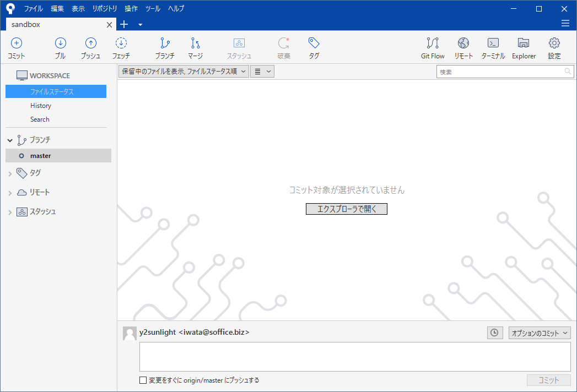The width and height of the screenshot is (577, 392).
Task: Expand the Stash (スタッシュ) sidebar section
Action: pos(10,212)
